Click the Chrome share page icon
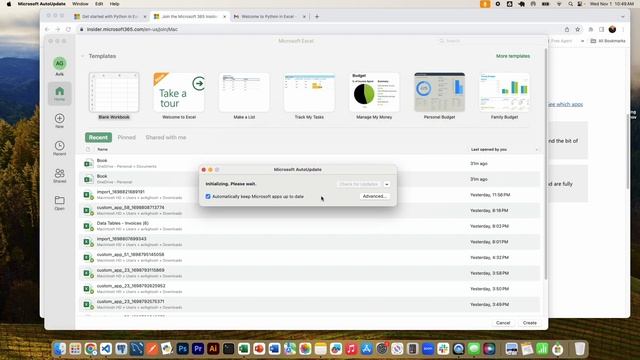Screen dimensions: 640x360 [567, 29]
